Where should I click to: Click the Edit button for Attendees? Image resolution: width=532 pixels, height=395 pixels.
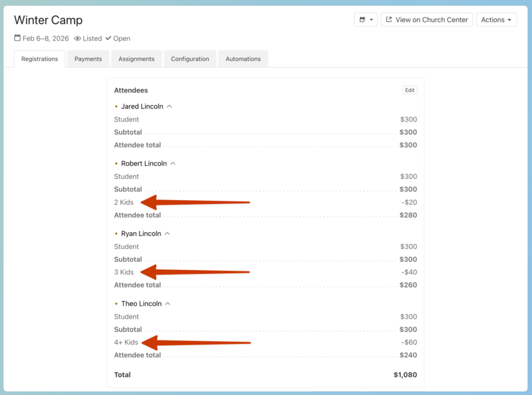(x=410, y=90)
